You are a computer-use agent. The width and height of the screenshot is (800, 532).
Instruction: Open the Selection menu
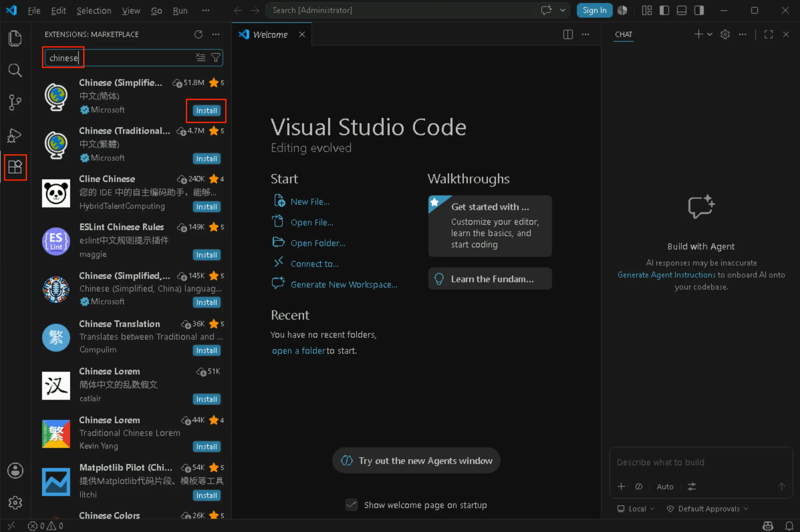tap(94, 10)
